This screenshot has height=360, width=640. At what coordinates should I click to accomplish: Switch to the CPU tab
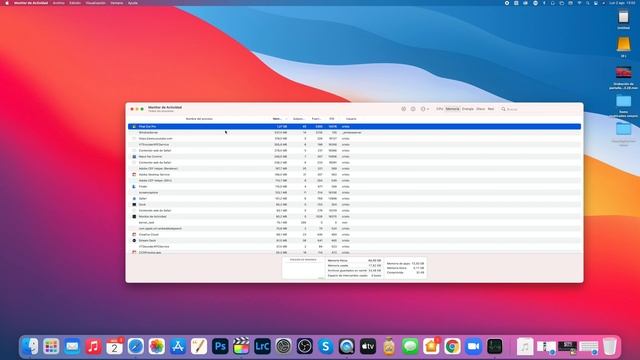(440, 109)
